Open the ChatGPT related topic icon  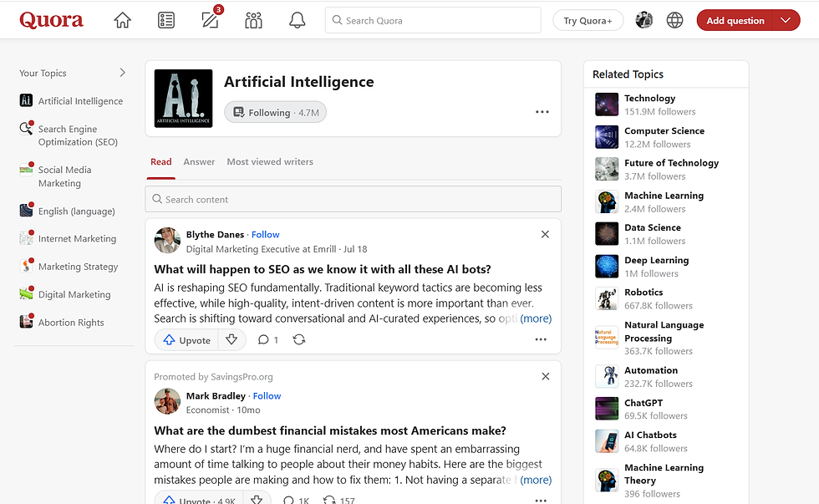(607, 409)
